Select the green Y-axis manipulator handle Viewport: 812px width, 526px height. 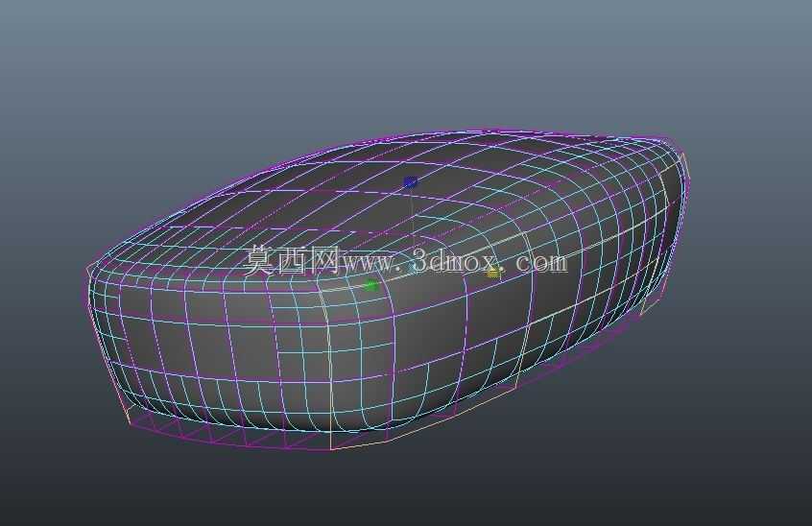click(x=370, y=285)
